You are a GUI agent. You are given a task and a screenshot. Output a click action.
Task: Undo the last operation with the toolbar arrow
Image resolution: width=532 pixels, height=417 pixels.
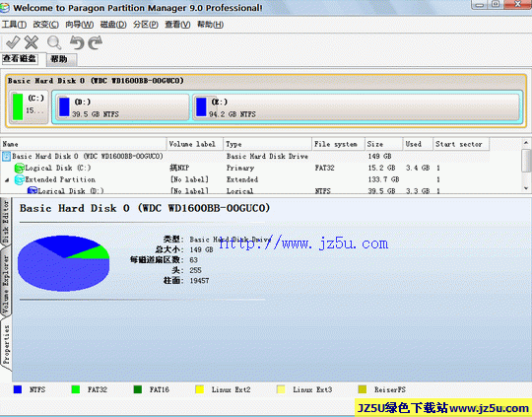(x=77, y=42)
